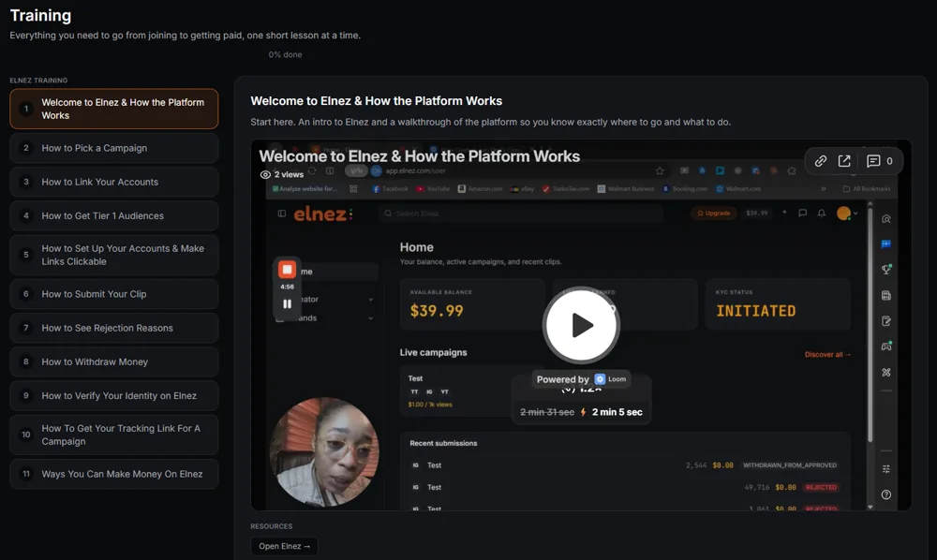Click the presenter webcam bubble

pyautogui.click(x=324, y=452)
